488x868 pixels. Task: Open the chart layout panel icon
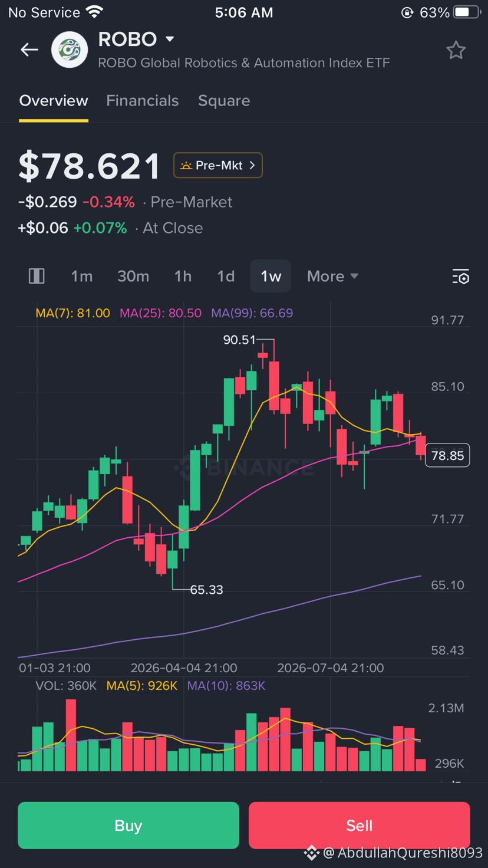[x=37, y=276]
